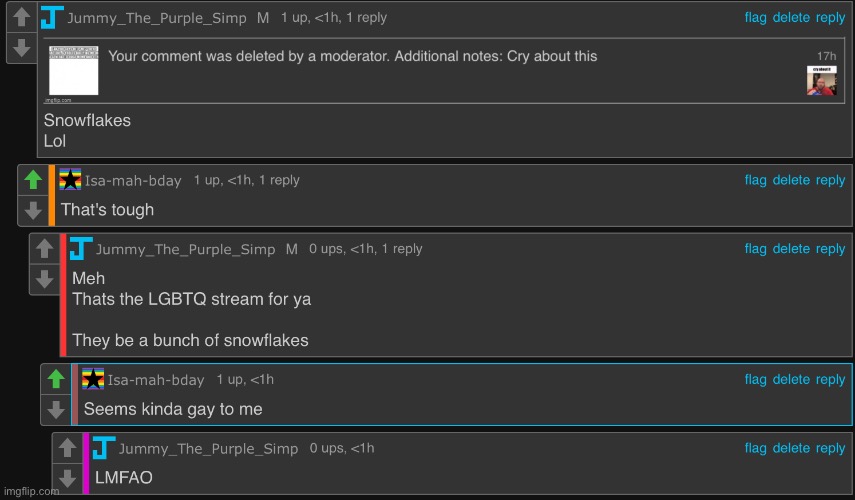
Task: Upvote the 'Thats the LGBTQ stream' comment
Action: click(x=44, y=249)
